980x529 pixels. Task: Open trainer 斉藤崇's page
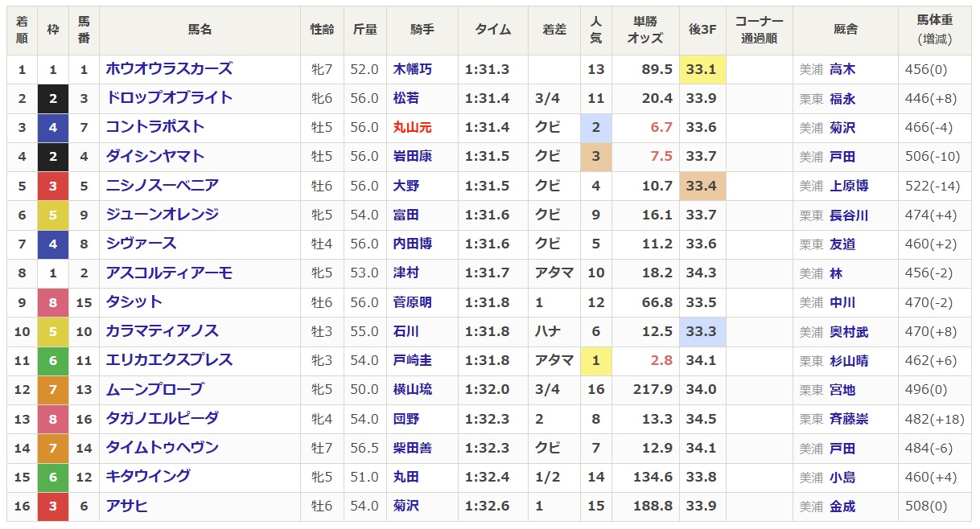tap(849, 419)
